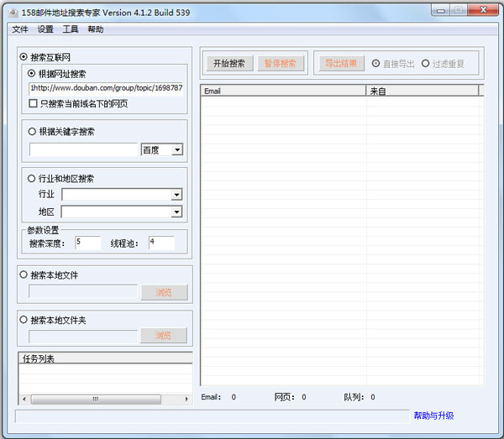Click the URL address input field
This screenshot has height=439, width=504.
(106, 87)
